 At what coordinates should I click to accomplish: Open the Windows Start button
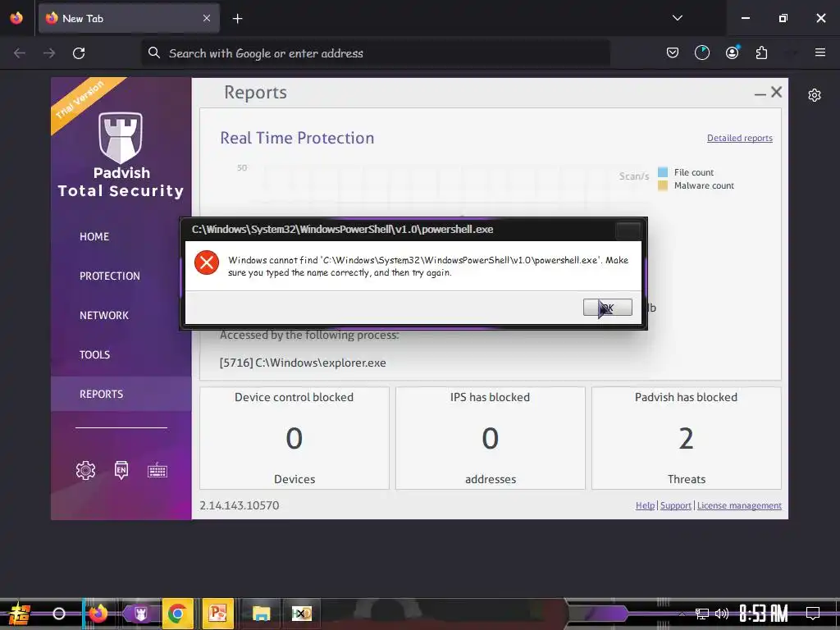click(x=20, y=614)
